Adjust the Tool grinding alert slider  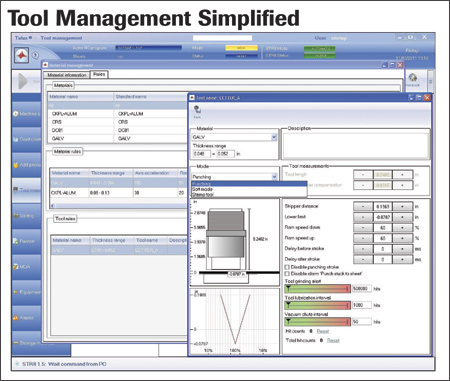coord(318,288)
